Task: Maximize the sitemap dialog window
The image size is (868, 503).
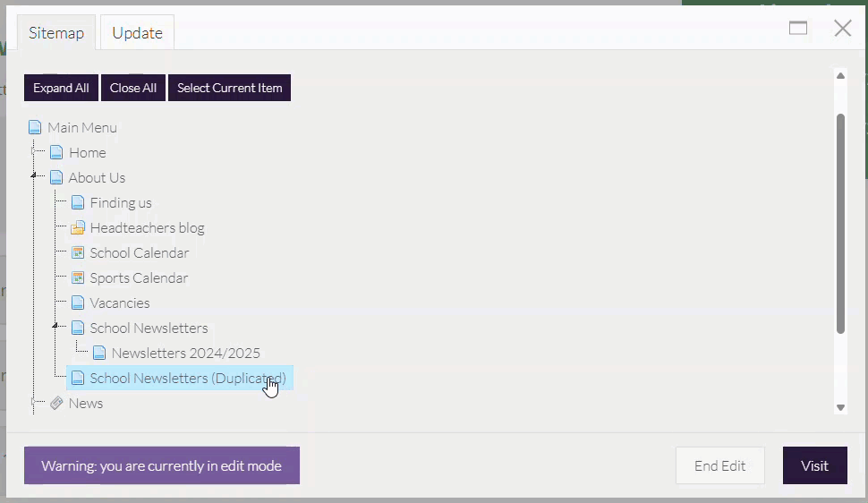Action: pos(798,29)
